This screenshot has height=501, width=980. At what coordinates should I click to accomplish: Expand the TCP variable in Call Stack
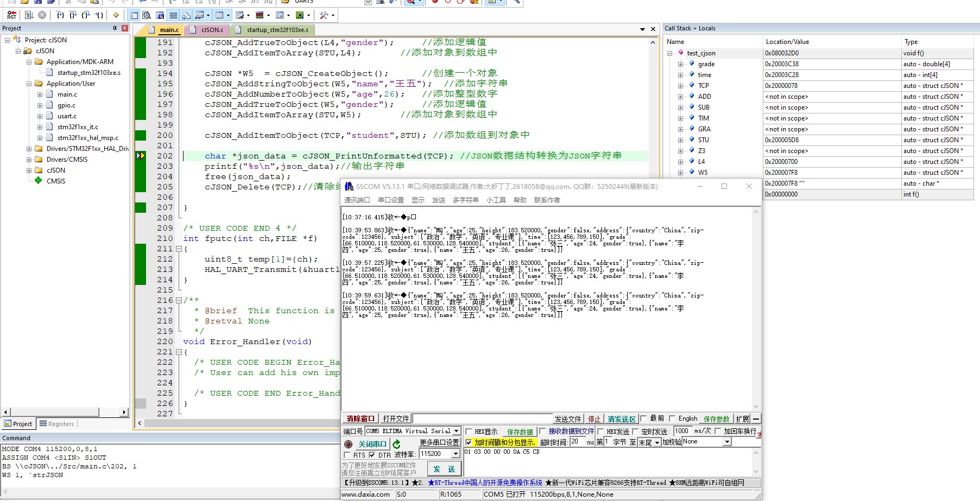point(680,85)
